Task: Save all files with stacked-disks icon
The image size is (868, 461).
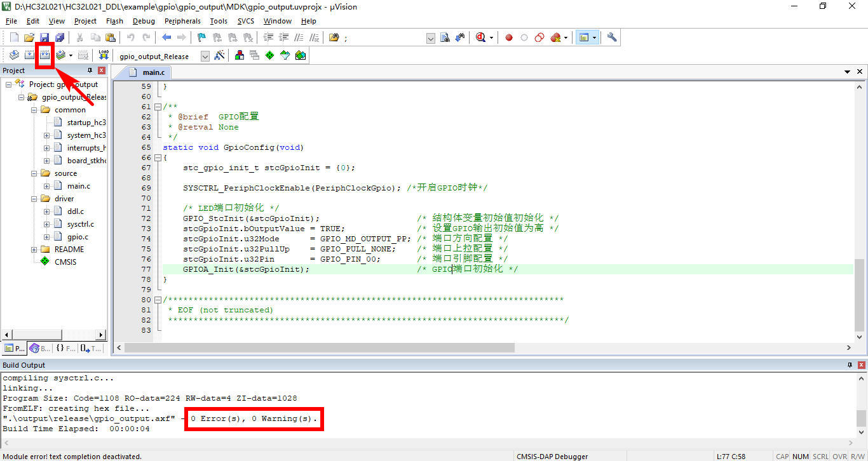Action: pyautogui.click(x=59, y=37)
